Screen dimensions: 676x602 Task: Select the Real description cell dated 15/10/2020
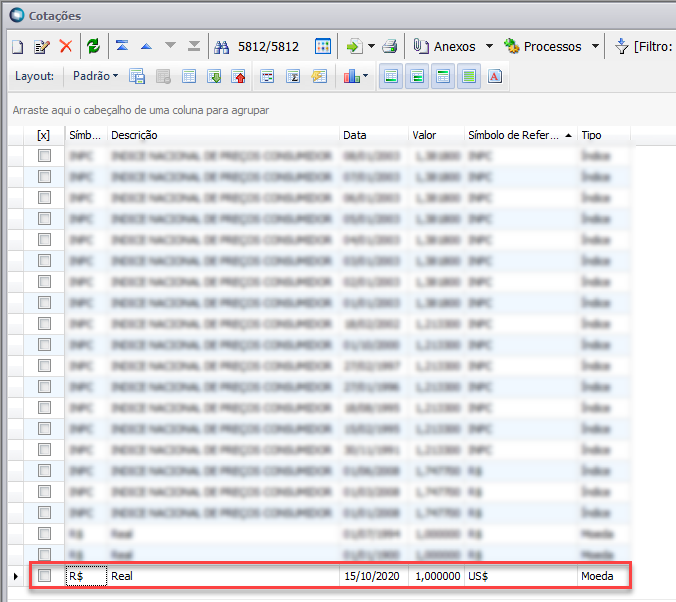click(x=223, y=576)
